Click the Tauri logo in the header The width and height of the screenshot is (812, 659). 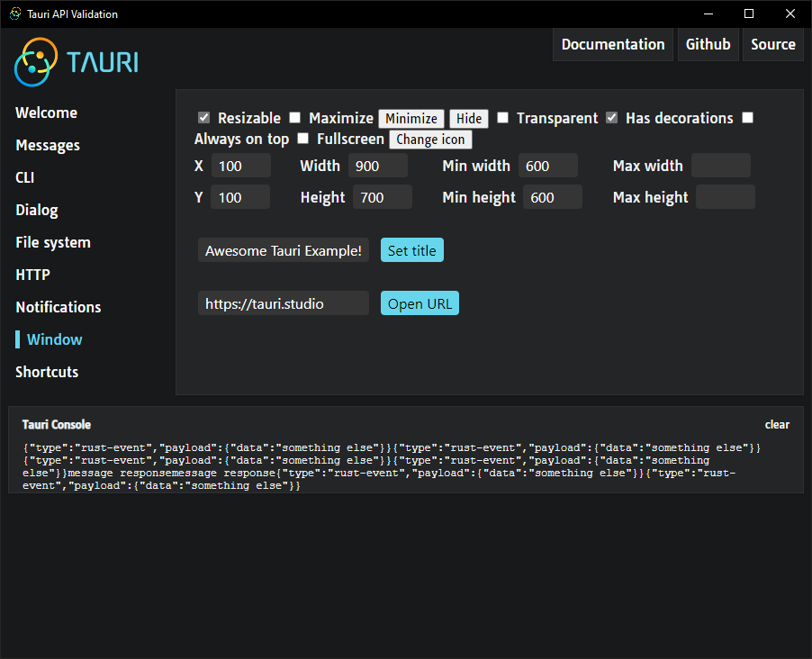click(x=76, y=62)
